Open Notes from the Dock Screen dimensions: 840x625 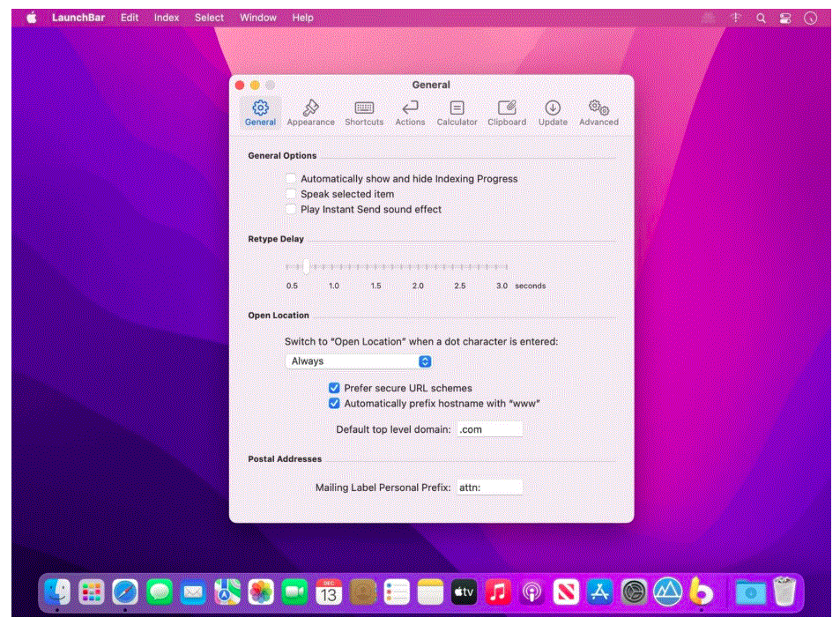[430, 592]
